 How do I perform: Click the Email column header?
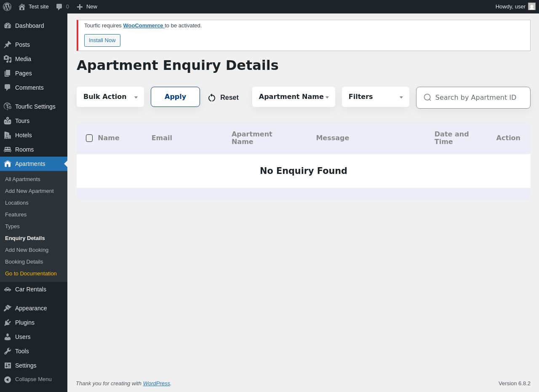point(162,138)
